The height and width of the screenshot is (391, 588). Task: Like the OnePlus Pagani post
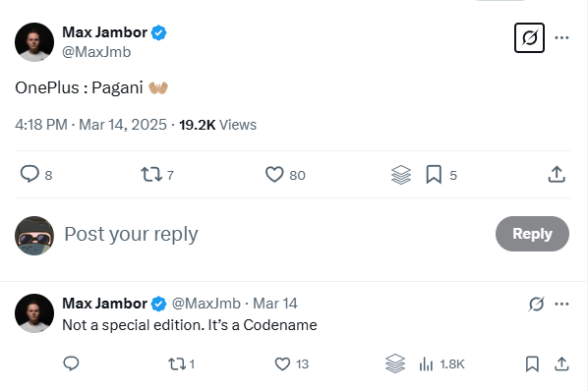(274, 175)
